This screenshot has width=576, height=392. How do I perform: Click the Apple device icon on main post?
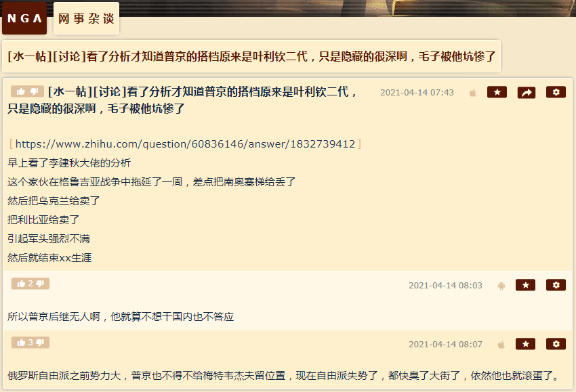pyautogui.click(x=473, y=93)
